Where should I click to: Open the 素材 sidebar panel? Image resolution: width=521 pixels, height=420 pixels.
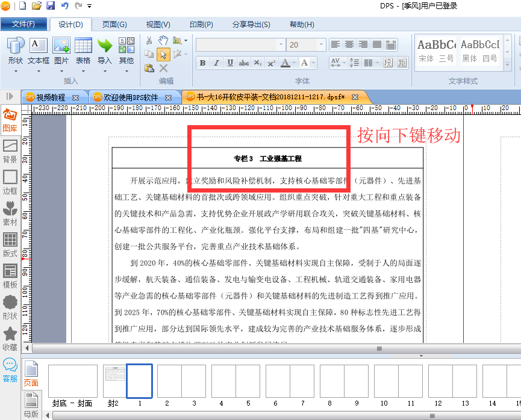pos(10,214)
